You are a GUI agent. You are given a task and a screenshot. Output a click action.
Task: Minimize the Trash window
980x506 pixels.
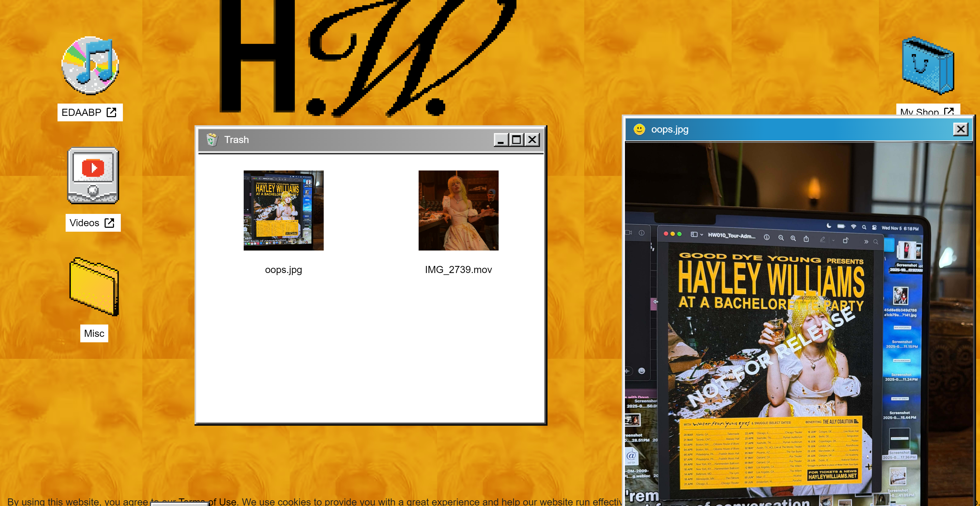click(x=501, y=140)
